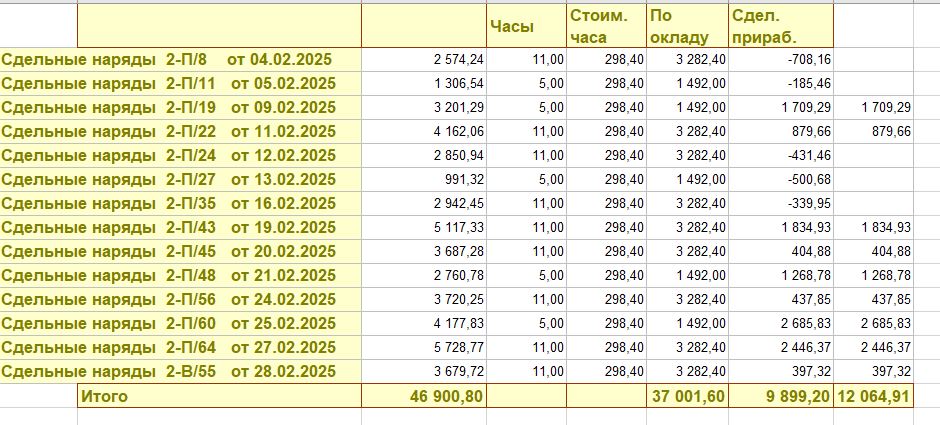Select last-column cell 397,32

(x=873, y=372)
